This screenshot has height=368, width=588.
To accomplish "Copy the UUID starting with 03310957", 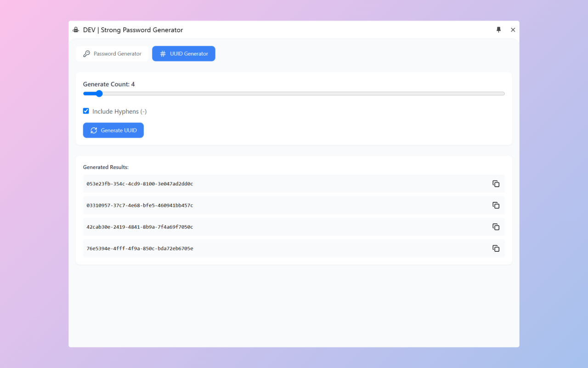I will click(x=496, y=205).
